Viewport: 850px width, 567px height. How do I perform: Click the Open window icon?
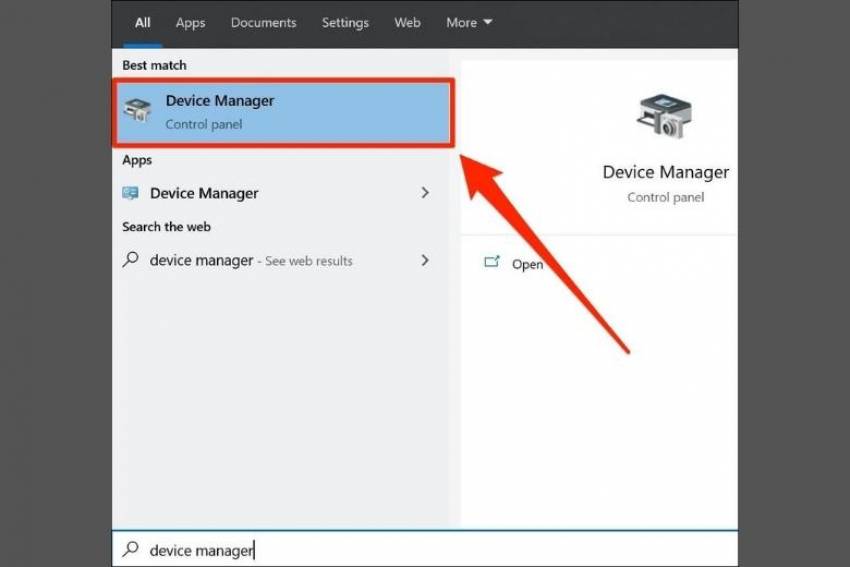[492, 262]
